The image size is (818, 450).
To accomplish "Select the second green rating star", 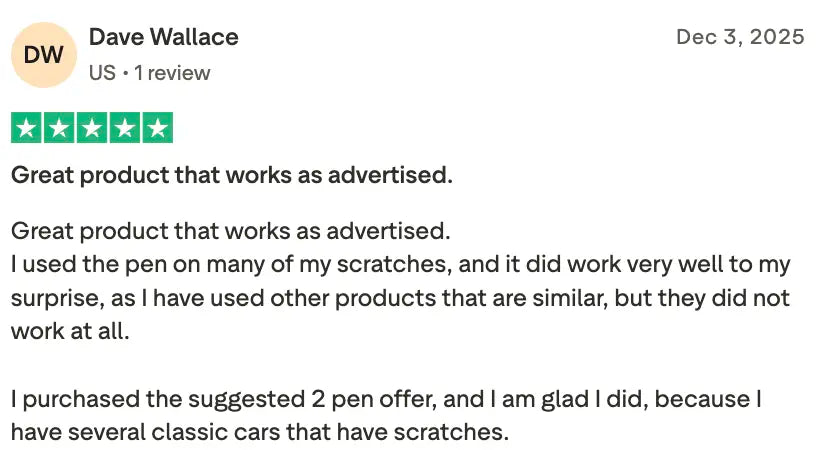I will 59,128.
